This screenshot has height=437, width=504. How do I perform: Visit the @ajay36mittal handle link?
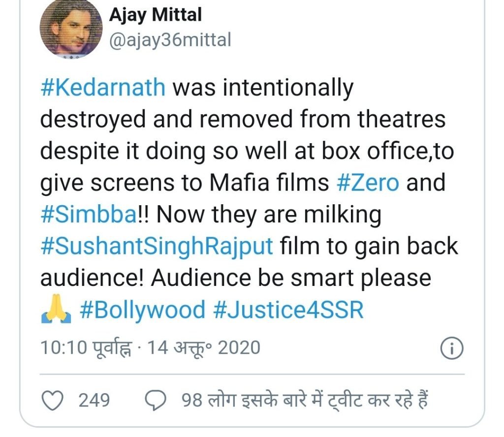(x=170, y=39)
